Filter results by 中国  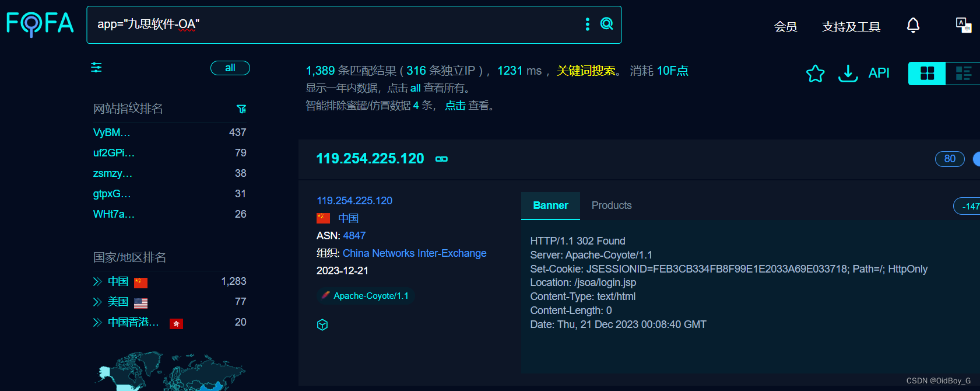pos(118,281)
